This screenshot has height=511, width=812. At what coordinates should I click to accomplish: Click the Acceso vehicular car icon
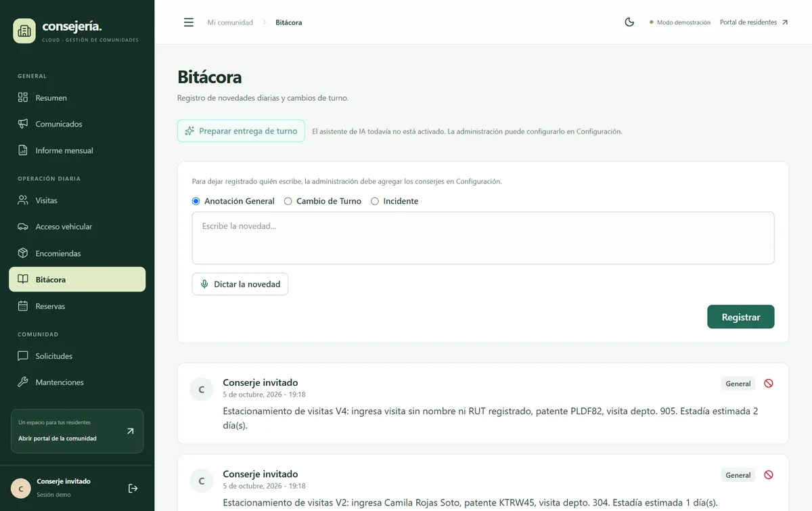(x=23, y=227)
